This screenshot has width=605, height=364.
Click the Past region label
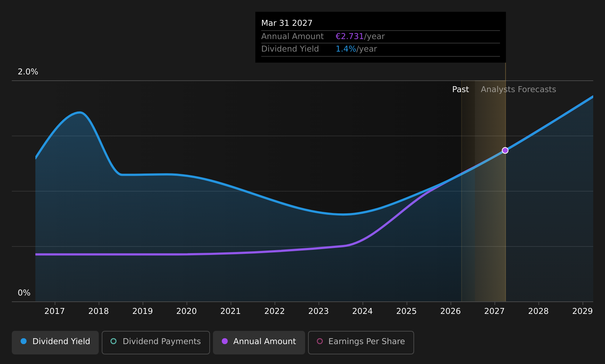[x=461, y=90]
